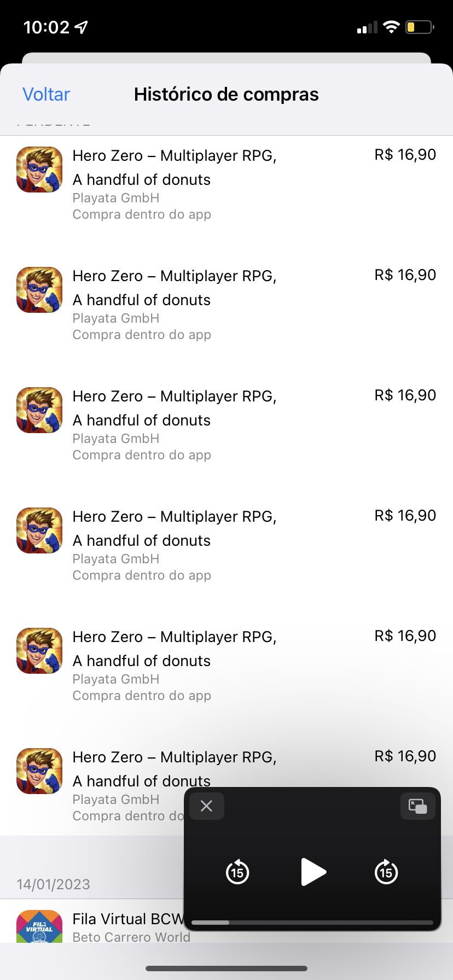Tap the last Hero Zero app icon

tap(39, 771)
